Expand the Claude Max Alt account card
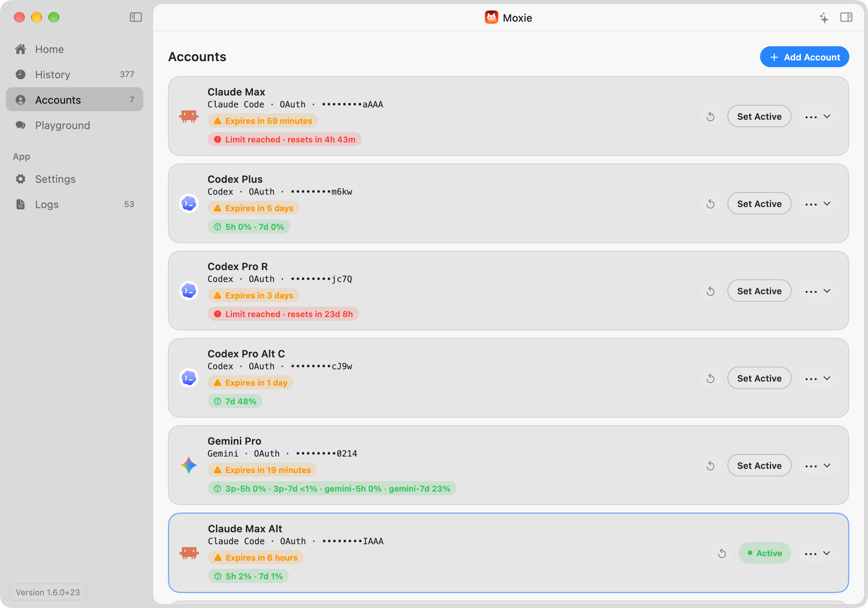This screenshot has height=608, width=868. (827, 553)
